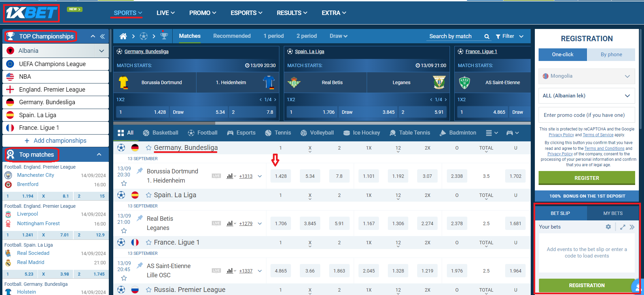This screenshot has width=644, height=295.
Task: Open the ALL (Albanian lek) currency dropdown
Action: point(587,96)
